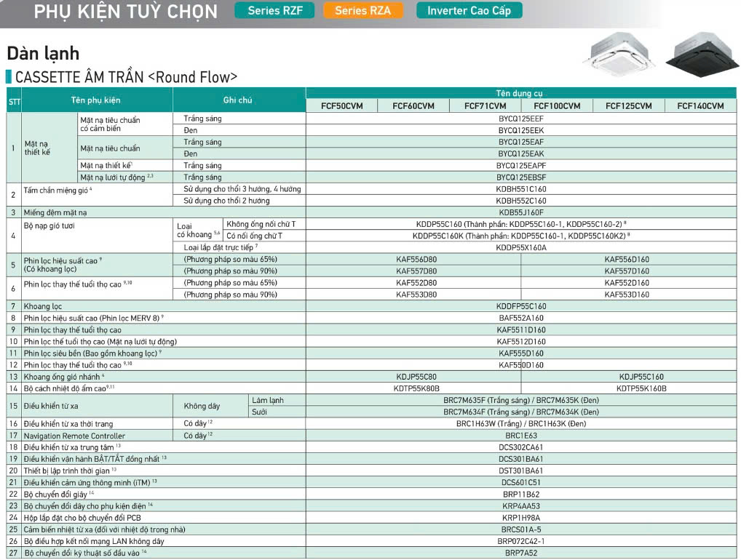Screen dimensions: 741x560
Task: Click the KDJP55C80 code
Action: coord(416,377)
